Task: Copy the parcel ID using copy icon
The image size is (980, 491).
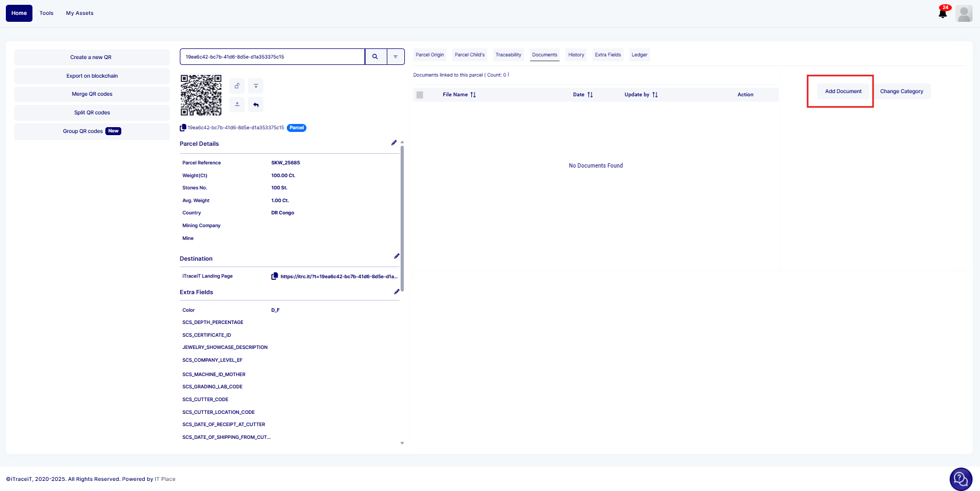Action: [183, 128]
